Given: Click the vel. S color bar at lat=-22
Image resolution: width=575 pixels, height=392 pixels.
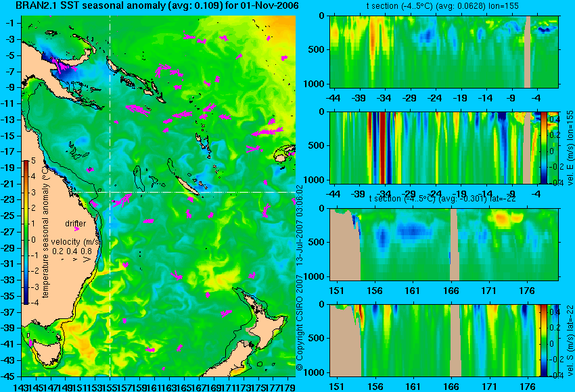Looking at the screenshot, I should coord(543,341).
